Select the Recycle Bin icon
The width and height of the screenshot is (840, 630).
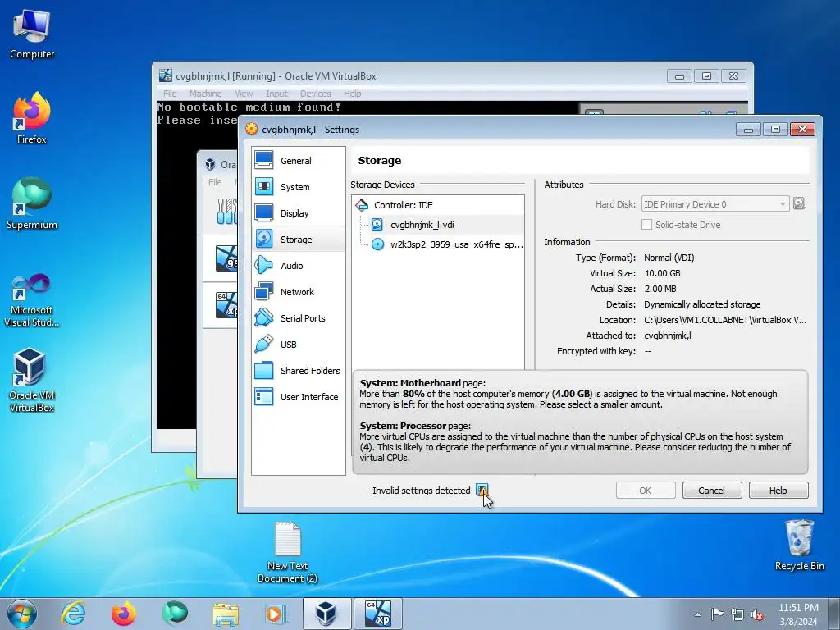(x=799, y=546)
